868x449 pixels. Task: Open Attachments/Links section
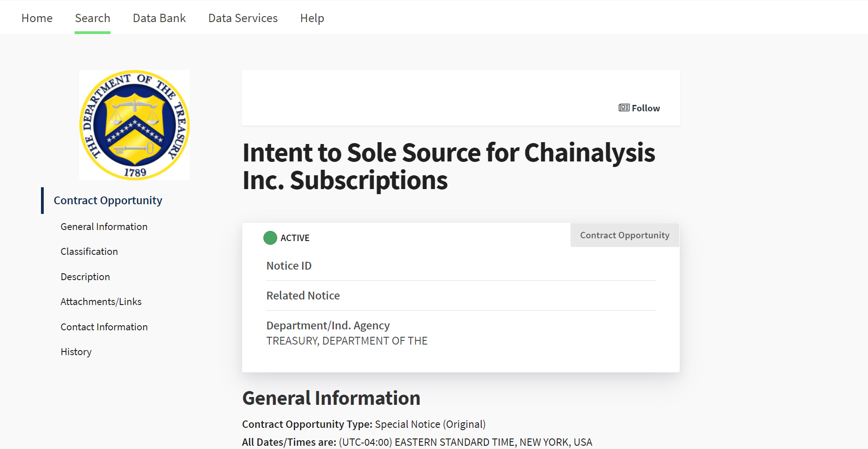(101, 302)
